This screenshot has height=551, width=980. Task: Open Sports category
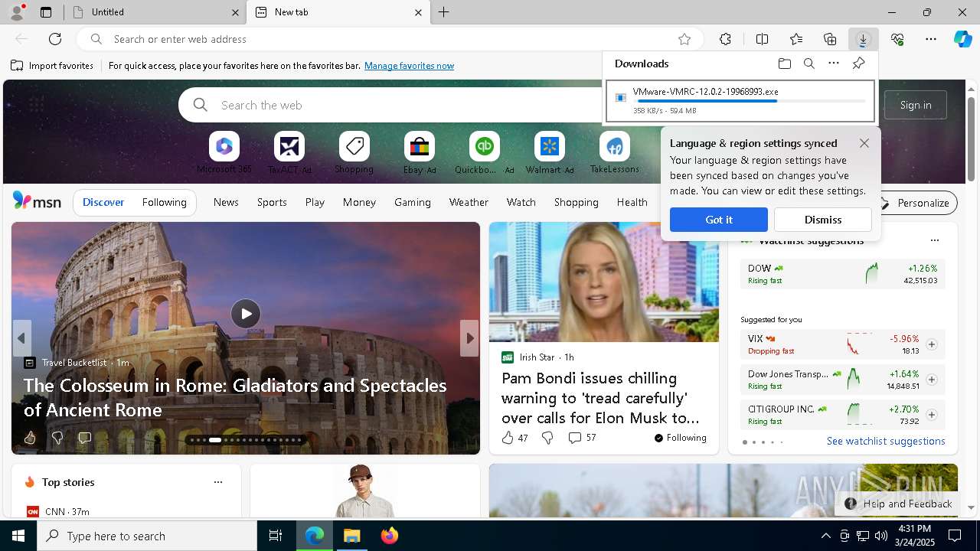tap(272, 202)
